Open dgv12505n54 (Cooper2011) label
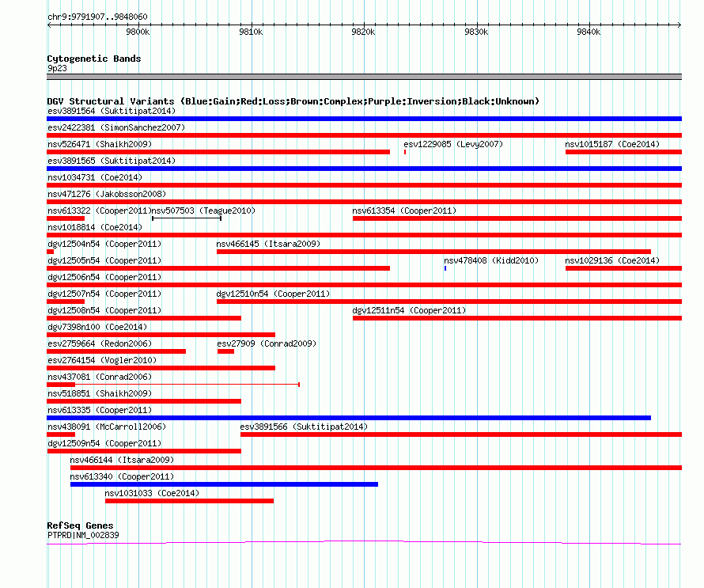This screenshot has width=704, height=588. click(x=104, y=260)
